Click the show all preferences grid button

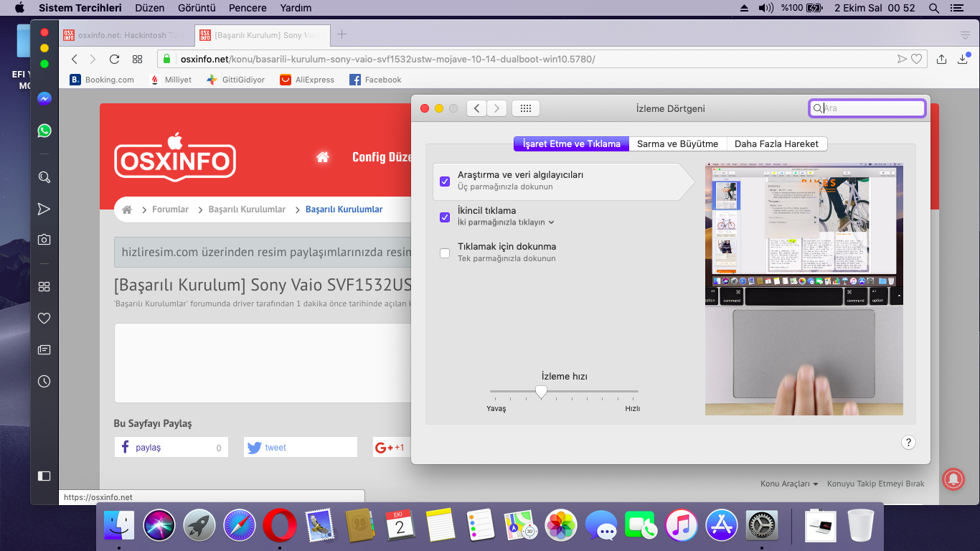[525, 108]
